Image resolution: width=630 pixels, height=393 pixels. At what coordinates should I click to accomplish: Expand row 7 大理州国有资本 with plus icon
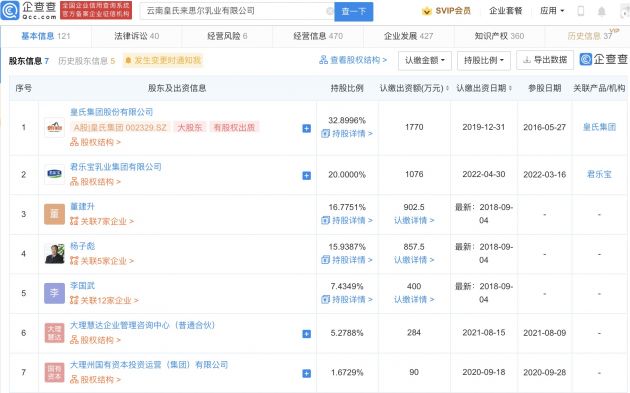(307, 374)
